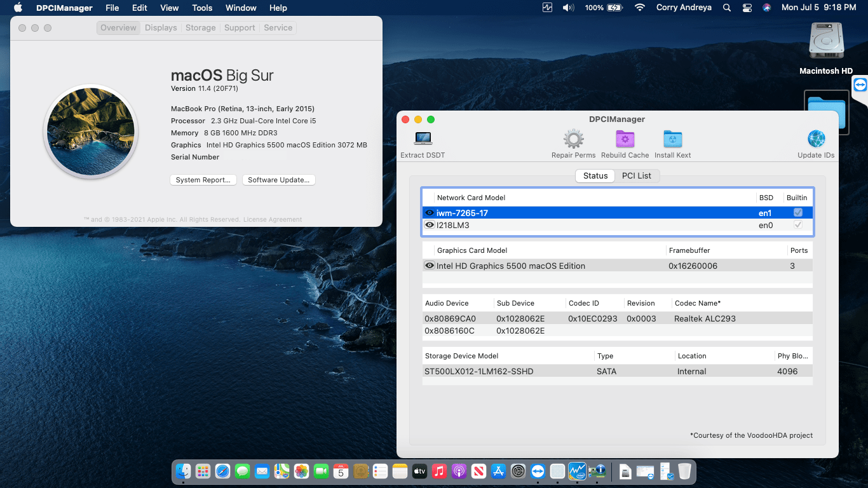Open Messages from the Dock
This screenshot has height=488, width=868.
pyautogui.click(x=242, y=471)
